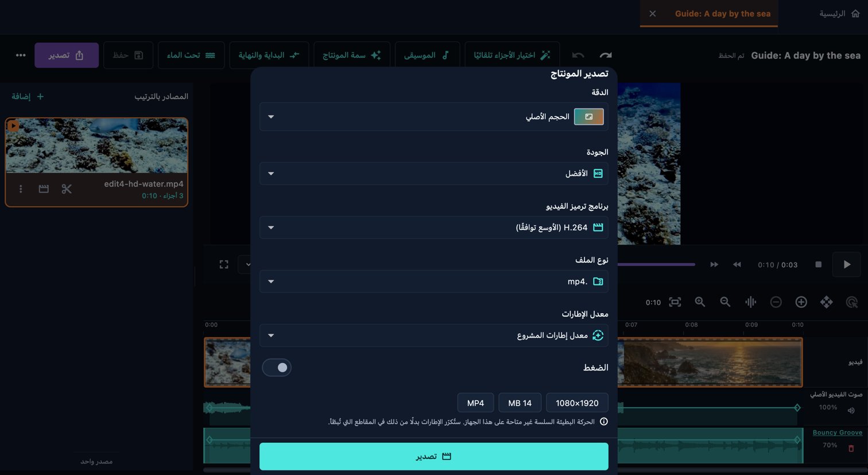The height and width of the screenshot is (475, 868).
Task: Open the نوع الملف dropdown showing .mp4
Action: [x=434, y=281]
